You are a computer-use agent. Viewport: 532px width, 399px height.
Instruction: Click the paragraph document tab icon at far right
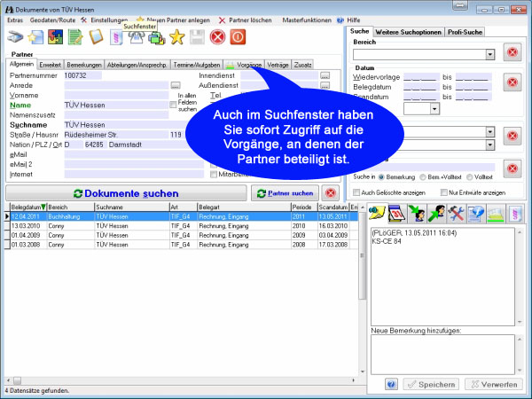click(x=515, y=214)
